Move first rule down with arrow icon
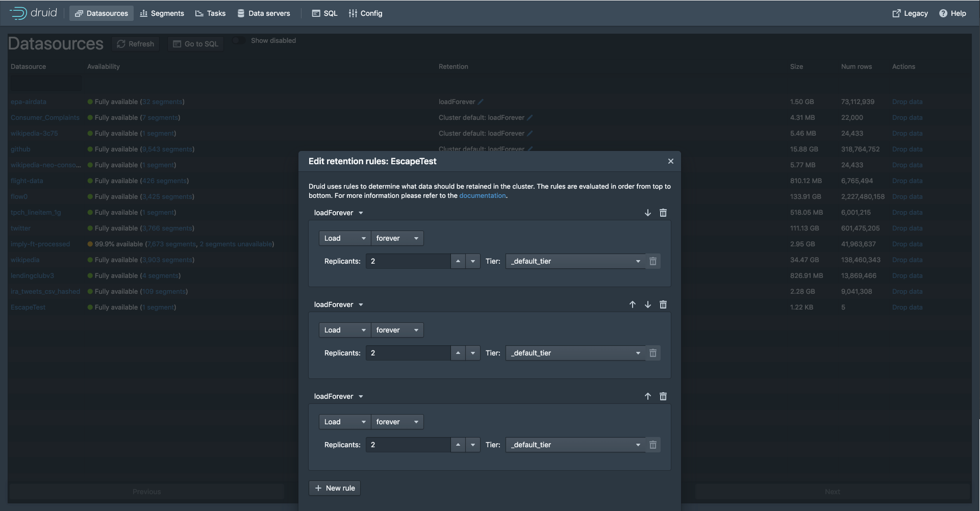This screenshot has height=511, width=980. point(648,213)
